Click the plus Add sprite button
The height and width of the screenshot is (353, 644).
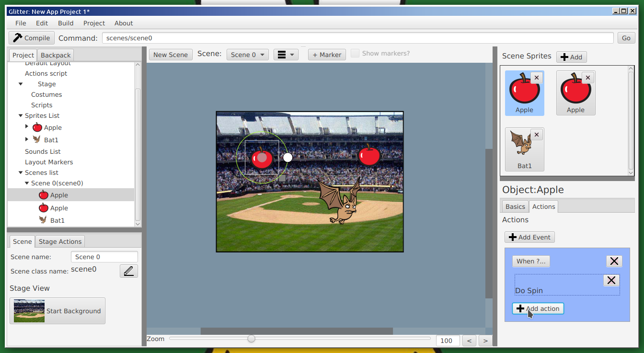pyautogui.click(x=571, y=57)
